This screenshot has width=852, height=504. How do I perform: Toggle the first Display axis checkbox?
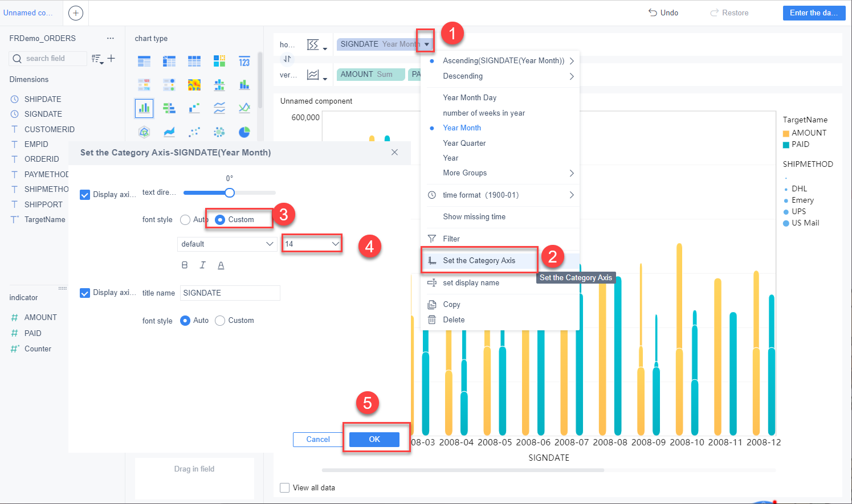pyautogui.click(x=85, y=195)
